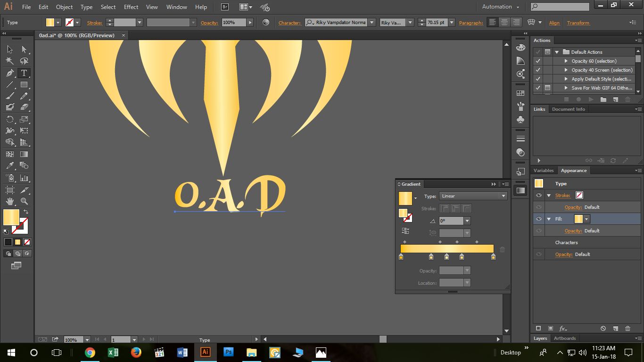Collapse the Default Actions set

[x=557, y=52]
